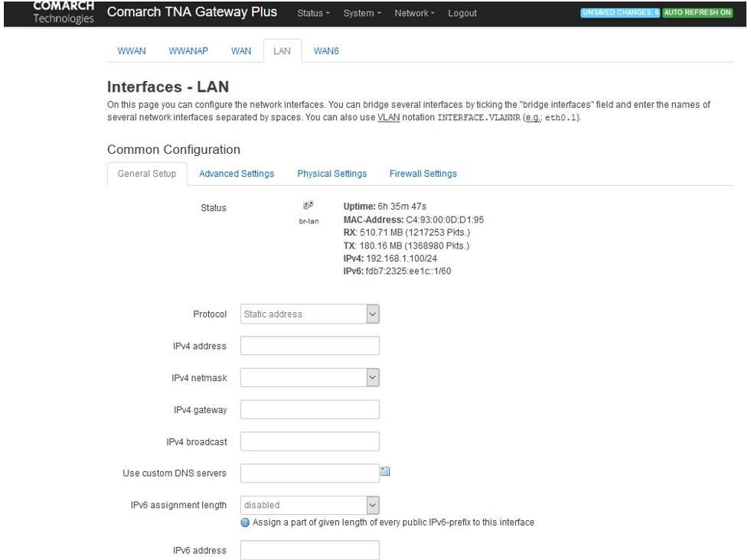The height and width of the screenshot is (560, 751).
Task: Click the help icon beside IPv6 assignment hint
Action: tap(245, 523)
